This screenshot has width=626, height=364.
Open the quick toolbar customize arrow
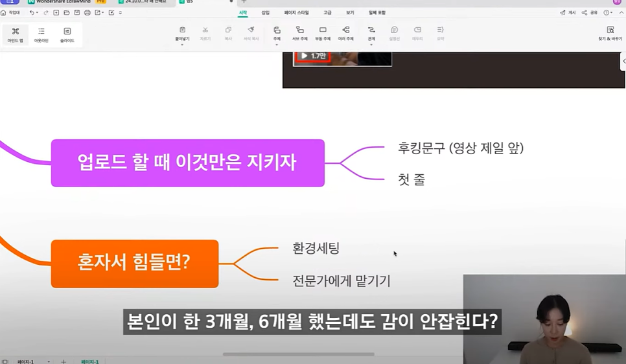click(120, 13)
